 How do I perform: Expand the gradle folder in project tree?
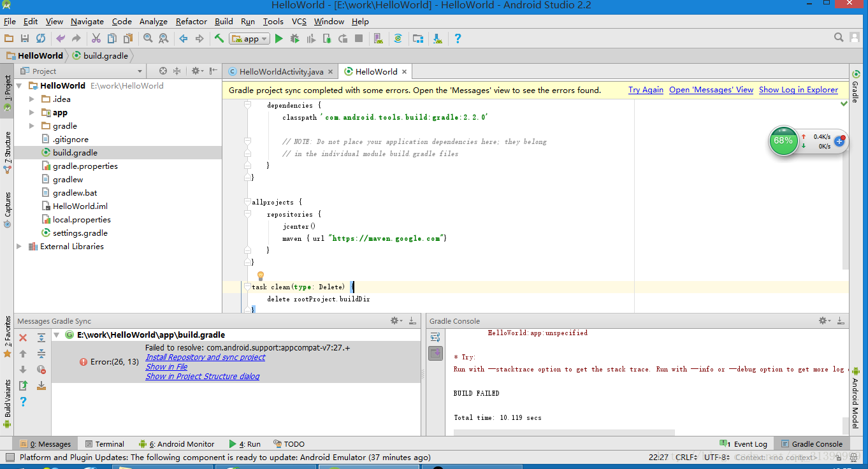32,126
